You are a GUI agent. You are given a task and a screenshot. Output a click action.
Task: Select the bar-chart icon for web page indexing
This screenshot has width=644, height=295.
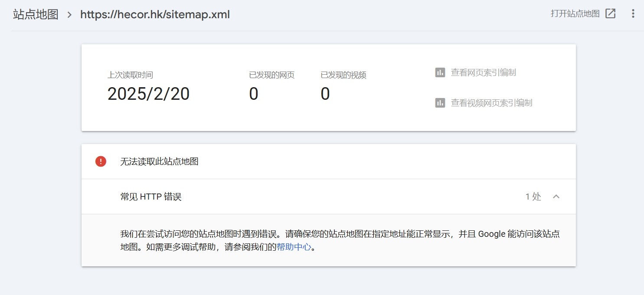440,72
